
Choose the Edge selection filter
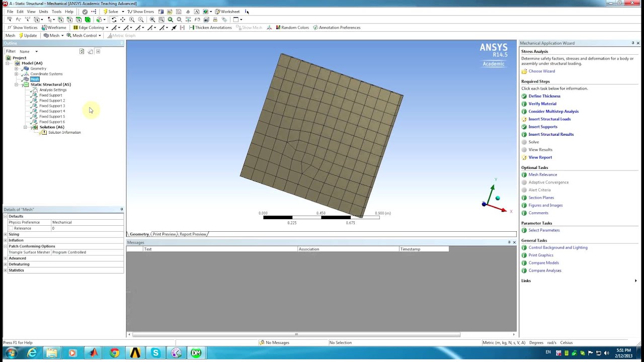click(69, 20)
